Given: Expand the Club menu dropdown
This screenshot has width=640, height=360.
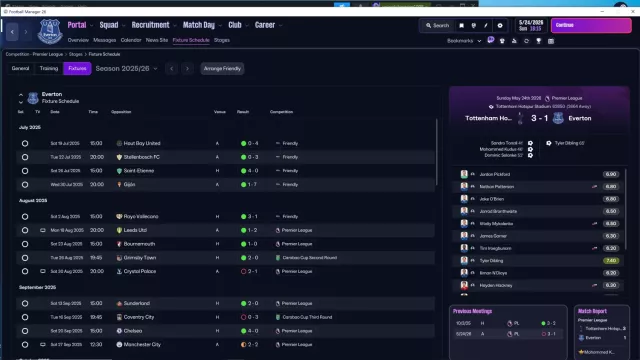Looking at the screenshot, I should click(247, 25).
